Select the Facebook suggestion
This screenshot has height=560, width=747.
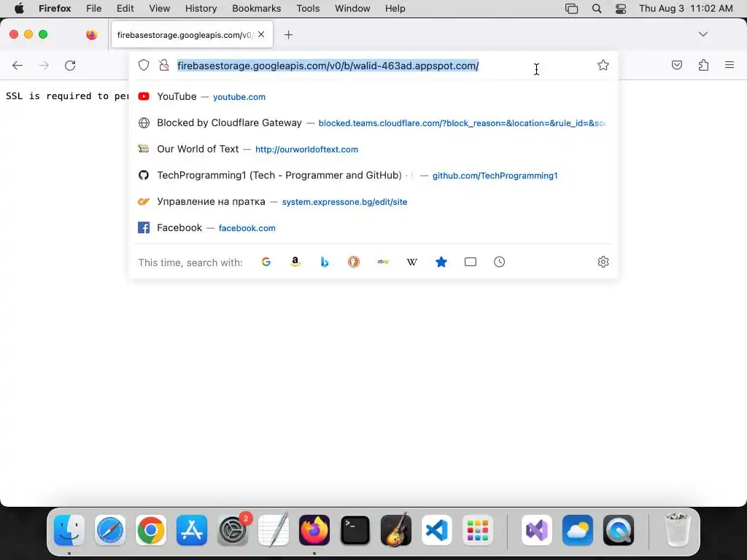coord(373,227)
